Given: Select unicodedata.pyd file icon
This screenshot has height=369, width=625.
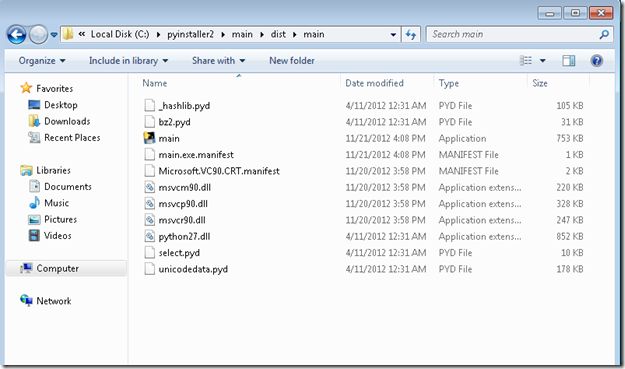Looking at the screenshot, I should point(149,269).
